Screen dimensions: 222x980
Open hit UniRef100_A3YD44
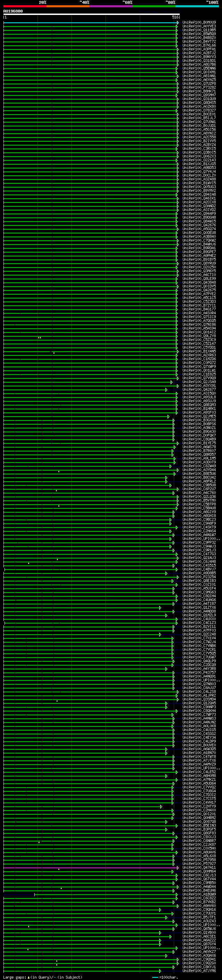coord(199,470)
